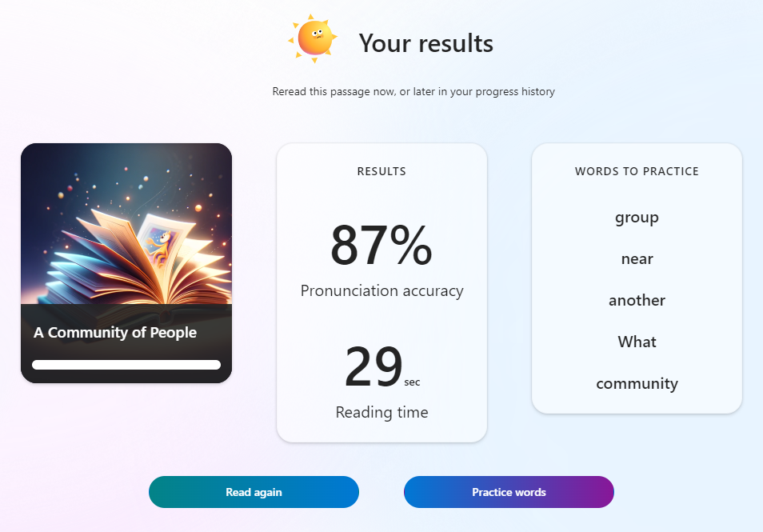
Task: Click the open book cover image
Action: [126, 223]
